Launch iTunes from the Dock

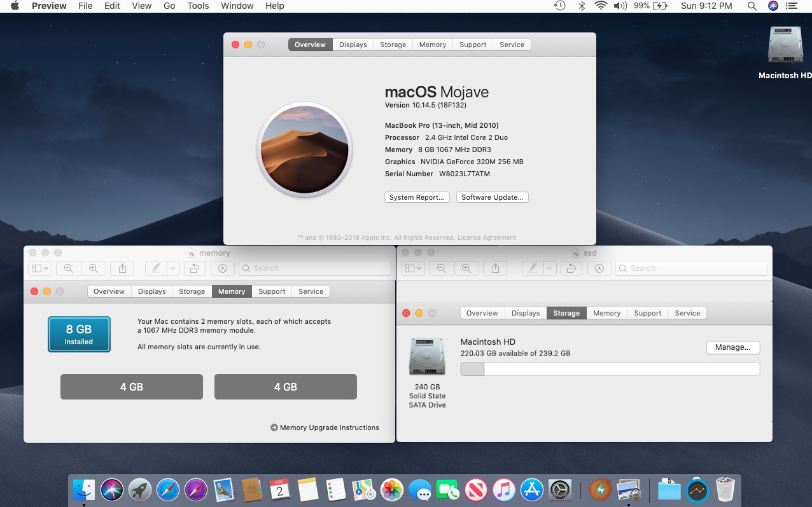pos(504,490)
